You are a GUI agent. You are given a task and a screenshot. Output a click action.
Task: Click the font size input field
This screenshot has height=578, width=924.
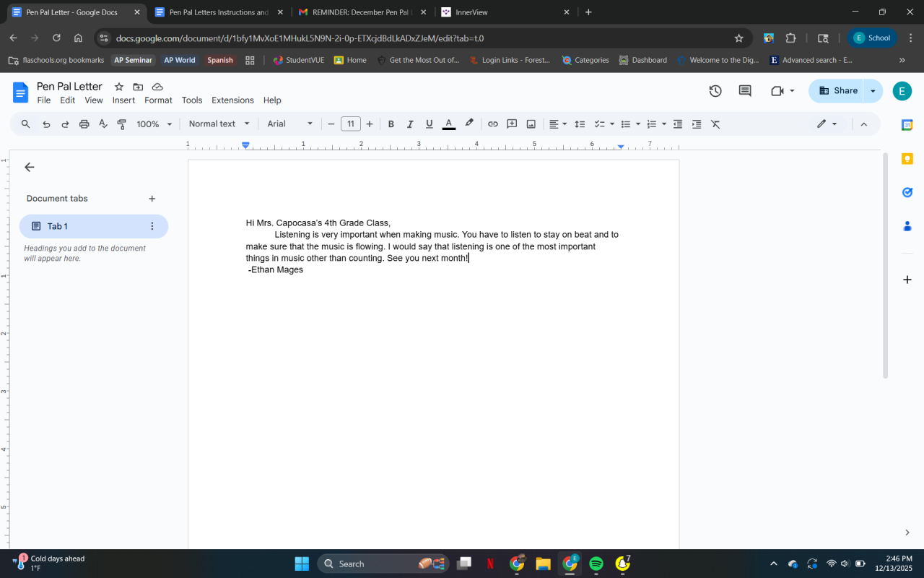[x=351, y=124]
